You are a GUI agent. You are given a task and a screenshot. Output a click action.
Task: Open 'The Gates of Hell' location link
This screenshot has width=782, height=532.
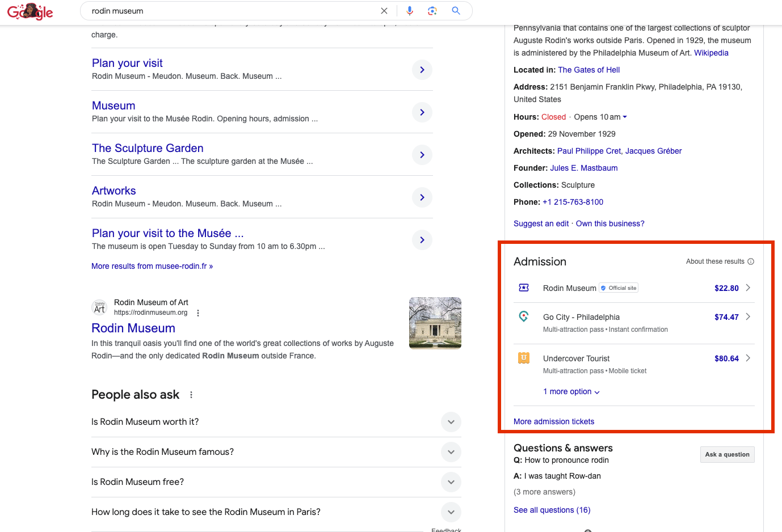pyautogui.click(x=588, y=70)
